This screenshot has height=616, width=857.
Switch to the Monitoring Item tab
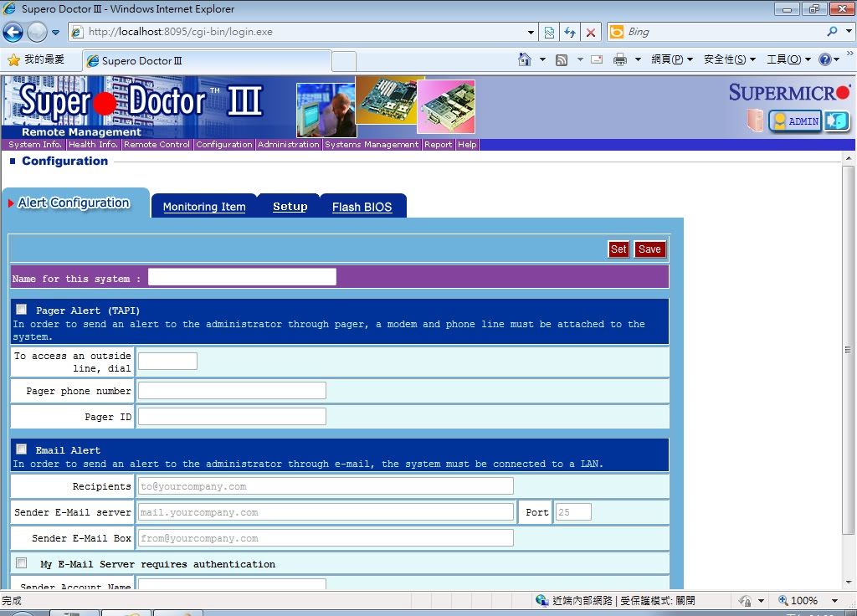204,207
